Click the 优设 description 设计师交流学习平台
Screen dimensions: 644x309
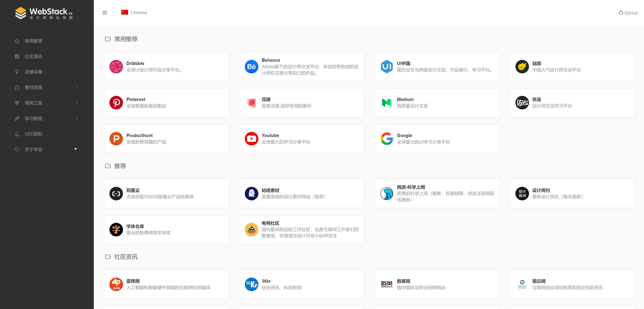(x=552, y=106)
